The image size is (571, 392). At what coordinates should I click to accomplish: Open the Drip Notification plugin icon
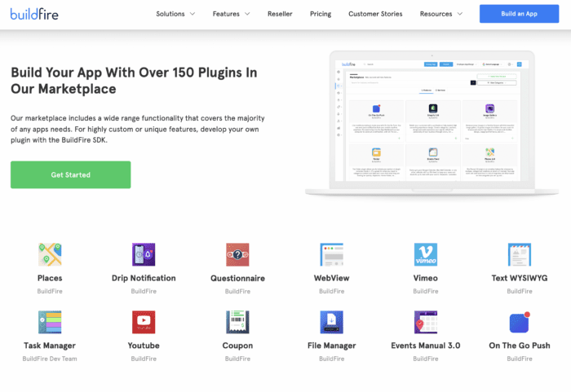point(144,254)
